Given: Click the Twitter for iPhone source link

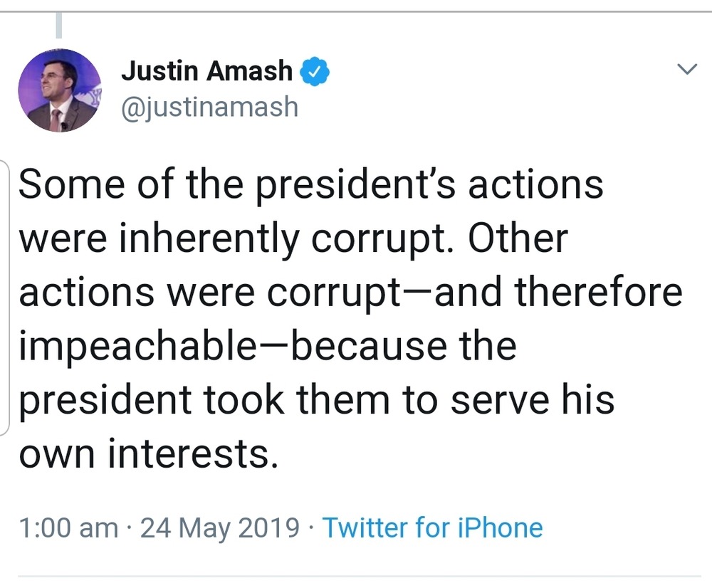Looking at the screenshot, I should tap(432, 527).
